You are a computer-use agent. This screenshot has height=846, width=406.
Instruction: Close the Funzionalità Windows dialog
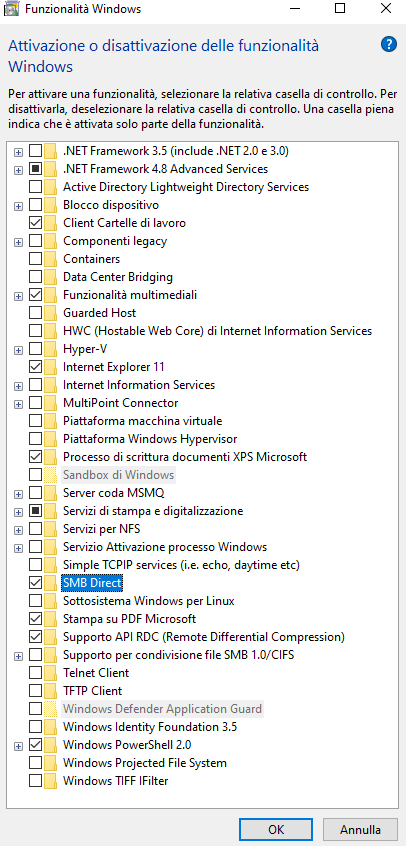385,9
